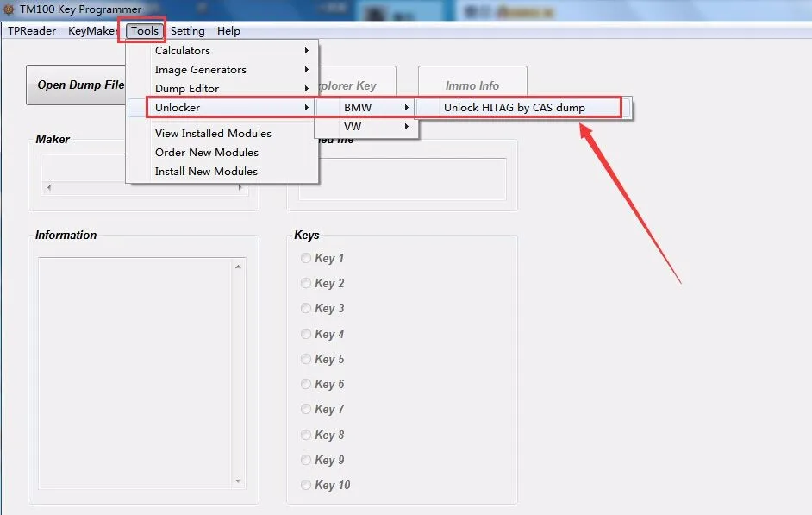Select the Key 6 radio button
This screenshot has height=515, width=812.
[x=306, y=384]
